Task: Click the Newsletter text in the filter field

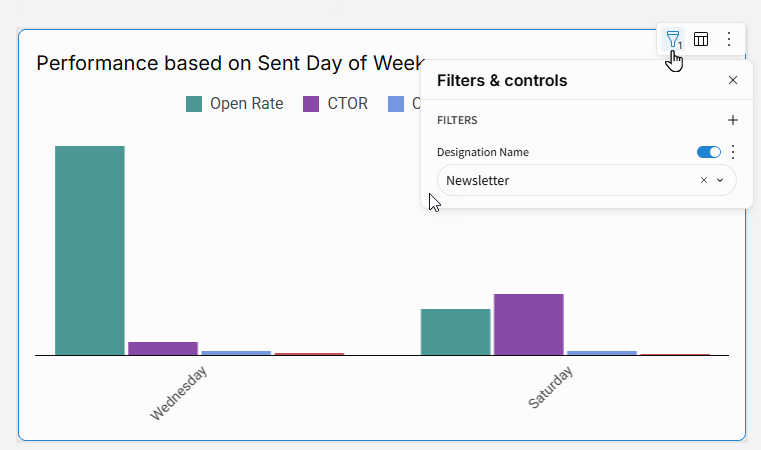Action: [x=478, y=180]
